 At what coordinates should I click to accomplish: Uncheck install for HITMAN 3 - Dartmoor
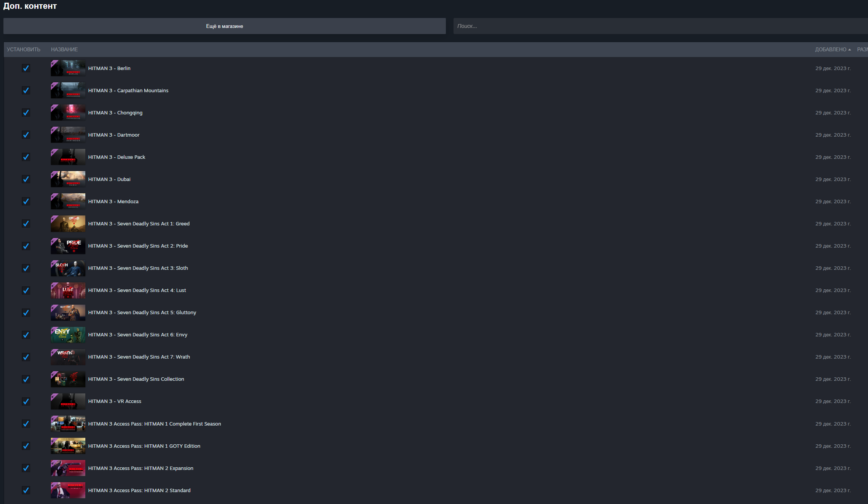[26, 135]
